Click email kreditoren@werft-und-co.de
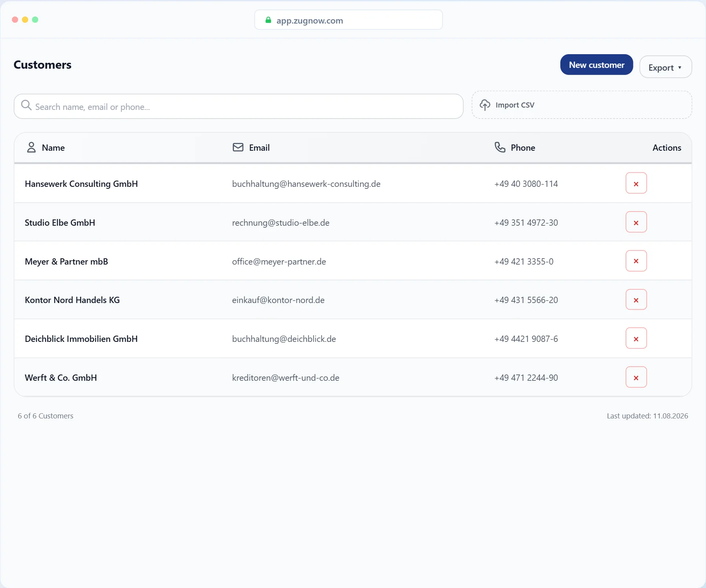This screenshot has width=706, height=588. tap(286, 378)
